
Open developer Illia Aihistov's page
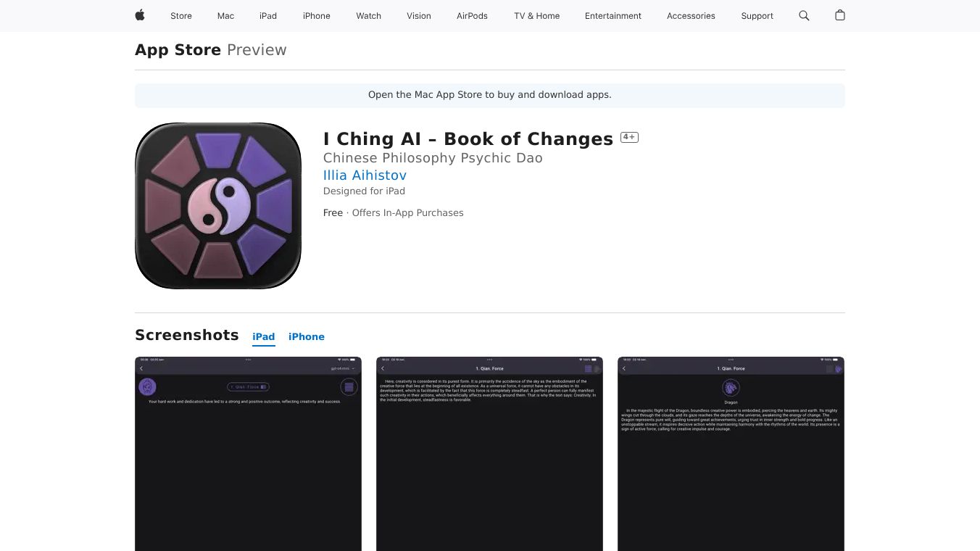365,175
